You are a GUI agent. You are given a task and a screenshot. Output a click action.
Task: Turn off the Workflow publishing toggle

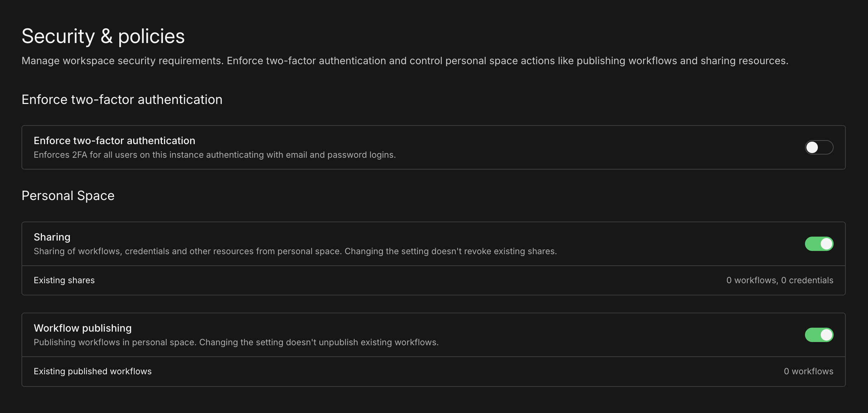819,335
